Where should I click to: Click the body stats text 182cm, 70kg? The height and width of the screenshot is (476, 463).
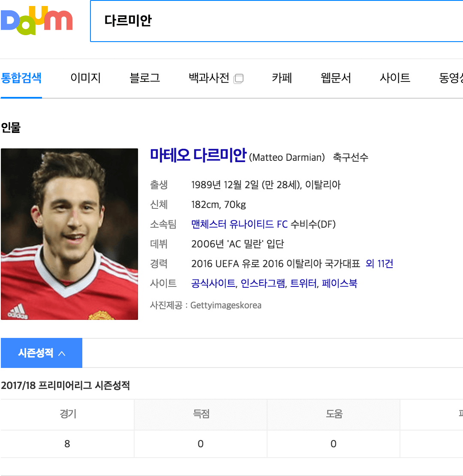219,205
